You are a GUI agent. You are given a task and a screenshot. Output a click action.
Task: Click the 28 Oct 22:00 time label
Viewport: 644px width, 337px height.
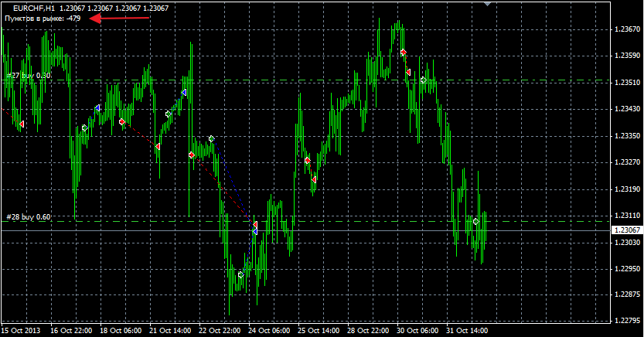(x=368, y=331)
